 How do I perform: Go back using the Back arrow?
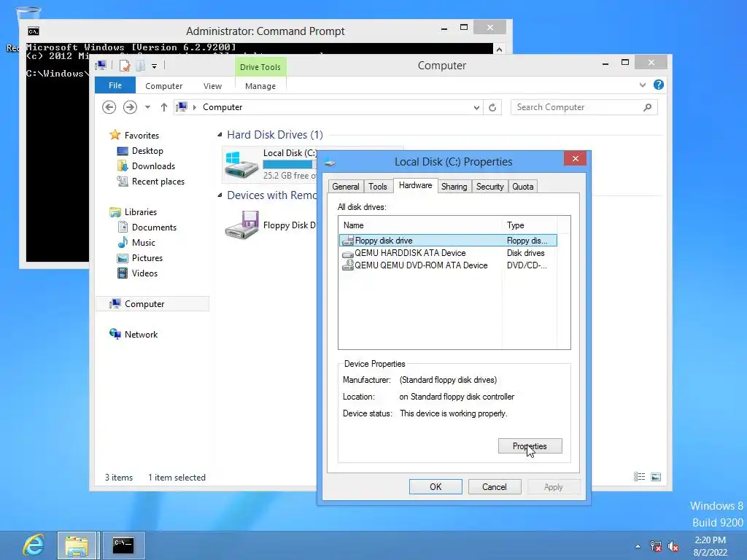click(109, 107)
